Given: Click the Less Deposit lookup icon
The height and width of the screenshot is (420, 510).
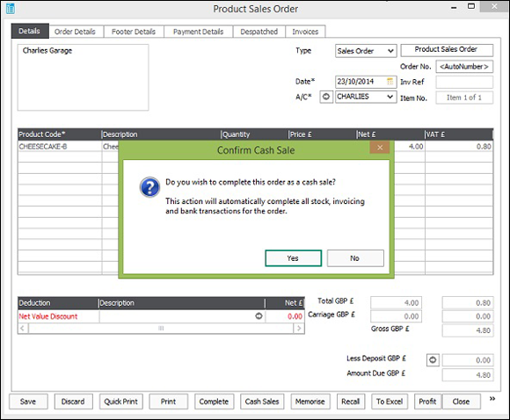Looking at the screenshot, I should (x=433, y=360).
